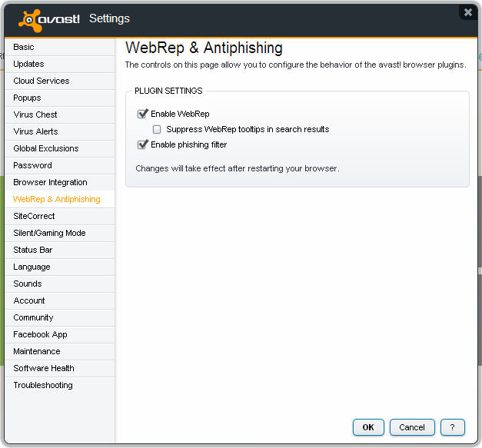Image resolution: width=482 pixels, height=448 pixels.
Task: Close the Settings dialog with X
Action: click(x=468, y=12)
